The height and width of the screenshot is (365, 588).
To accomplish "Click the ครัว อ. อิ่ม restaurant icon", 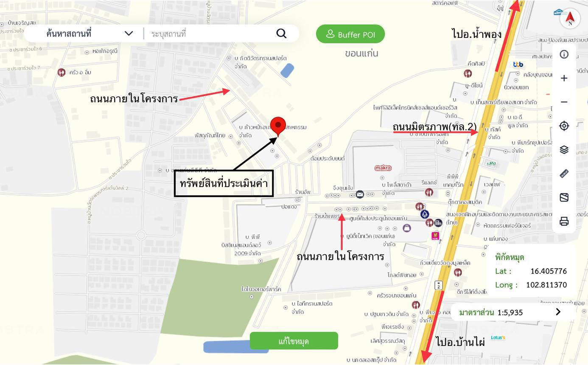I will (62, 72).
